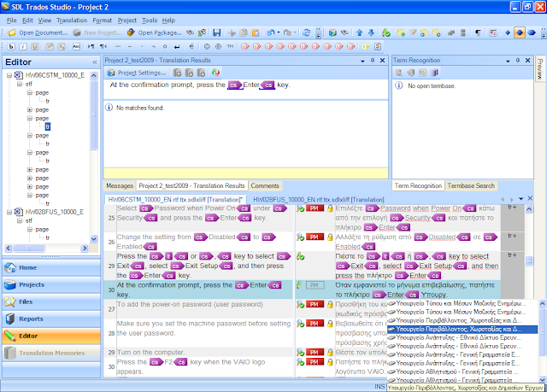Click the lock icon on segment 25
The width and height of the screenshot is (547, 392).
pyautogui.click(x=330, y=208)
